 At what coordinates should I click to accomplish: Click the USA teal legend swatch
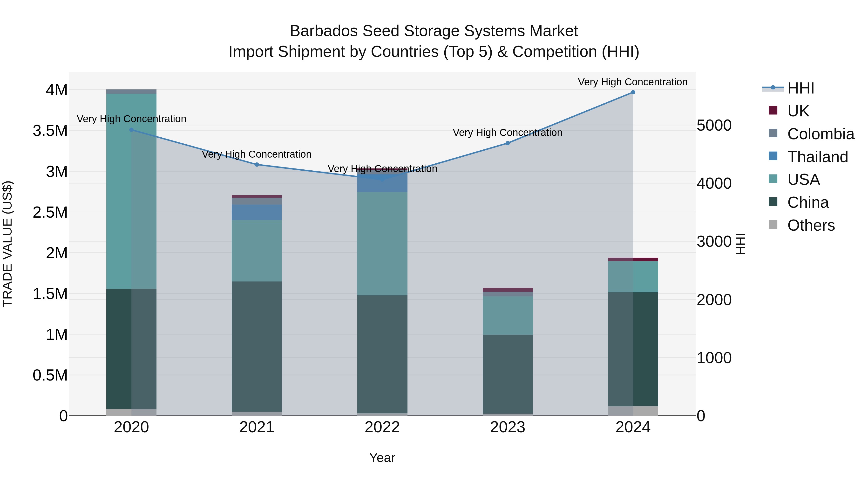(773, 179)
